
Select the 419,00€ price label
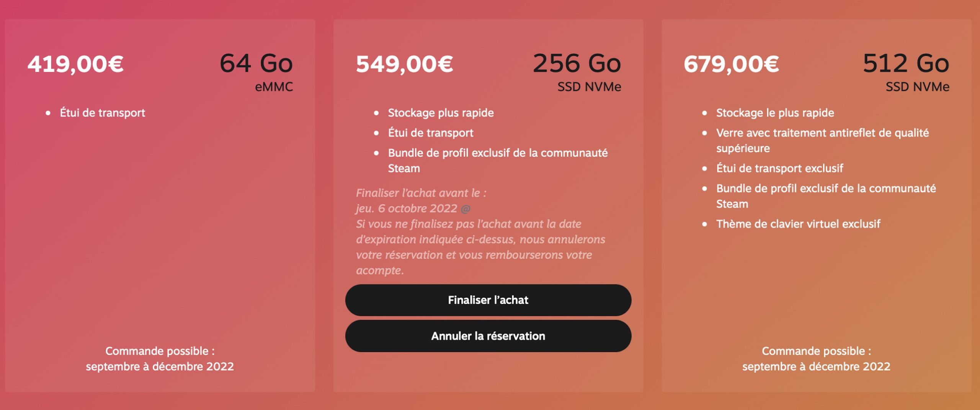click(x=75, y=64)
